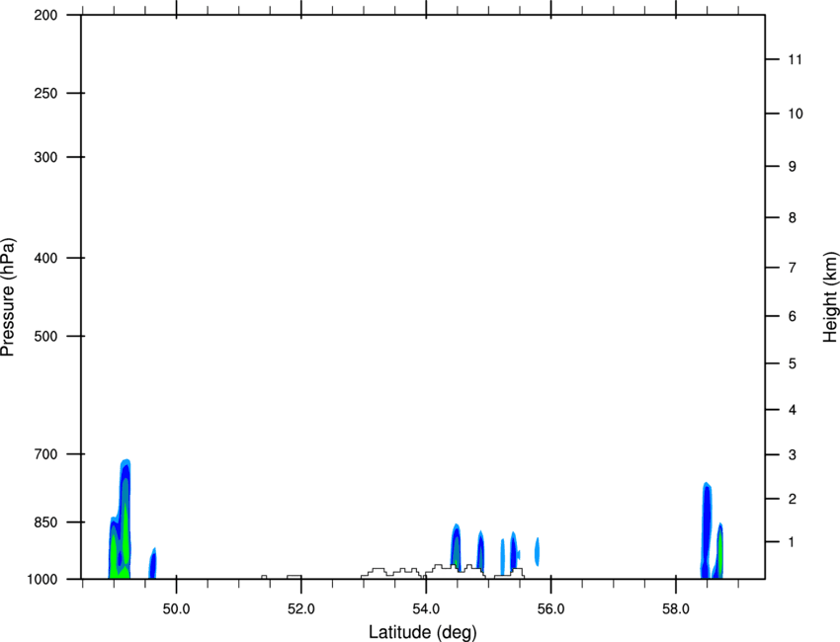The width and height of the screenshot is (840, 642).
Task: Click the 'Latitude (deg)' axis title
Action: coord(422,632)
